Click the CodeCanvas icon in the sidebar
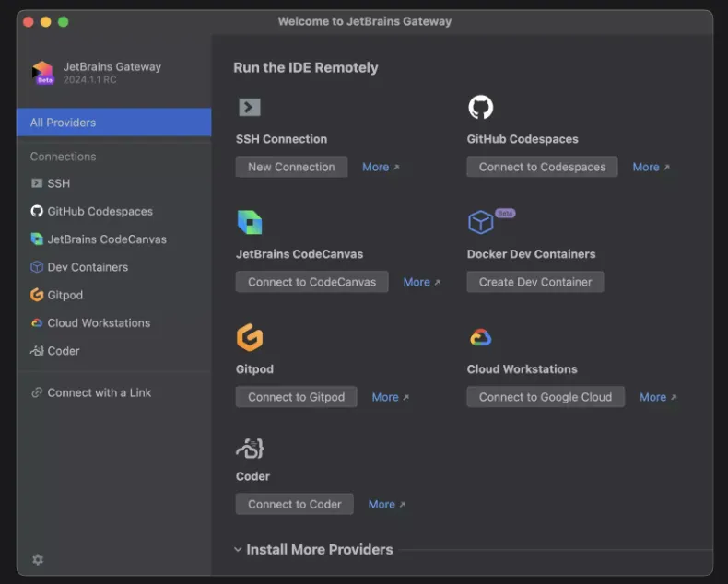 (x=37, y=239)
